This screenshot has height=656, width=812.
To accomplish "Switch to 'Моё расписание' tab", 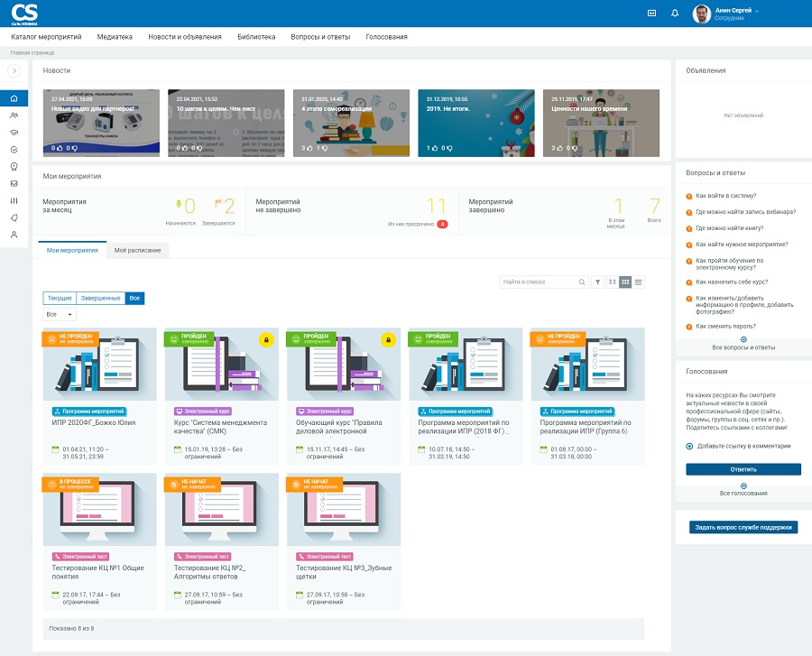I will [x=137, y=250].
